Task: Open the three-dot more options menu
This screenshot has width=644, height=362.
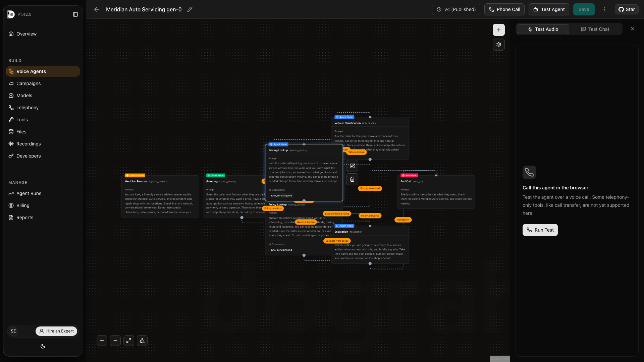Action: tap(605, 9)
